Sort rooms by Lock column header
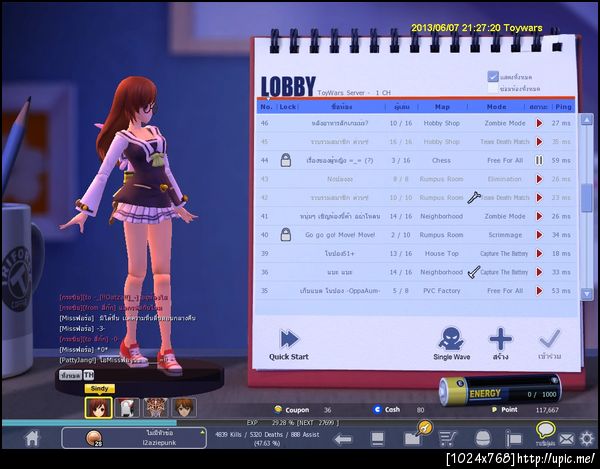 click(x=287, y=107)
